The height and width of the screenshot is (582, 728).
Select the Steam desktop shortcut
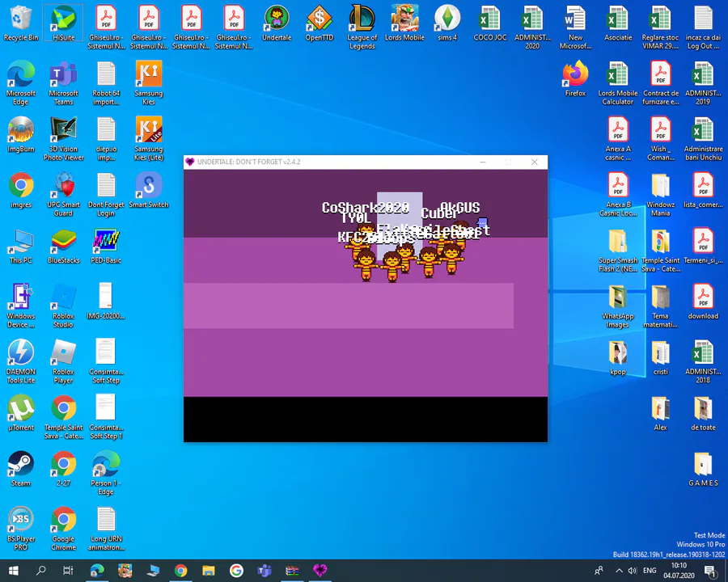tap(21, 469)
